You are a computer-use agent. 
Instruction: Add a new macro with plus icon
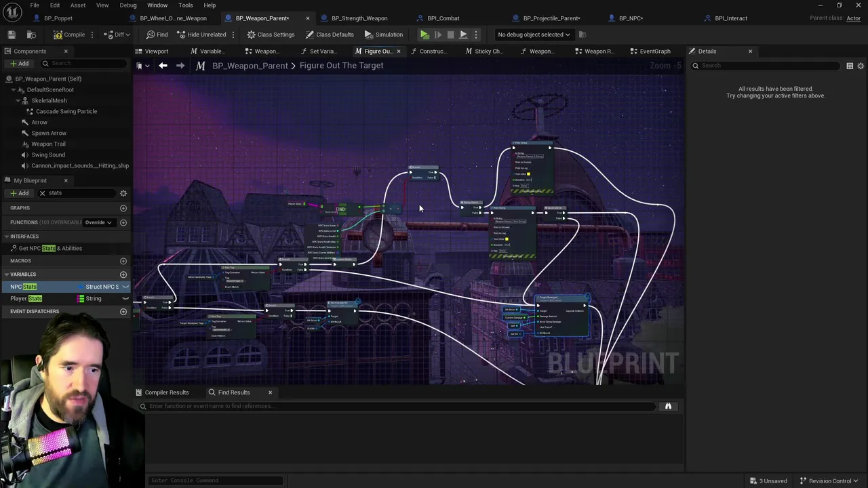[123, 261]
